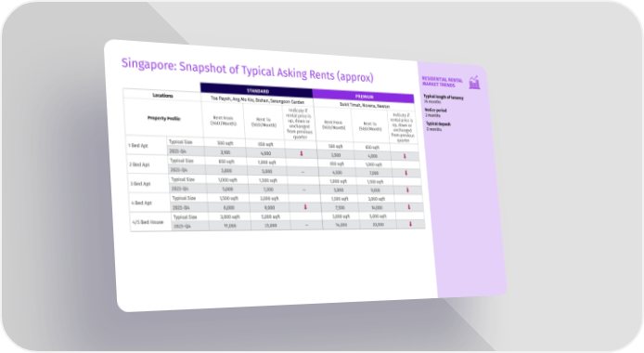Screen dimensions: 644x353
Task: Click the down arrow for Standard 1 Bed Apt
Action: (x=302, y=153)
